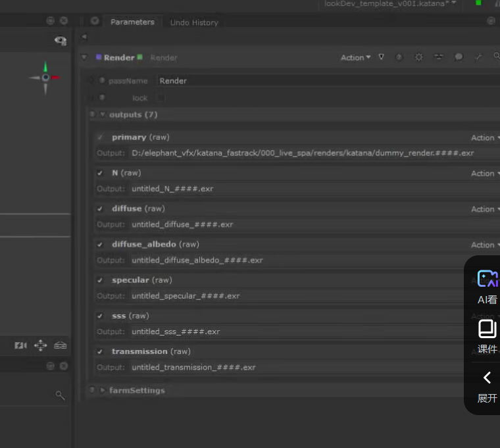Click the help question mark icon

399,57
